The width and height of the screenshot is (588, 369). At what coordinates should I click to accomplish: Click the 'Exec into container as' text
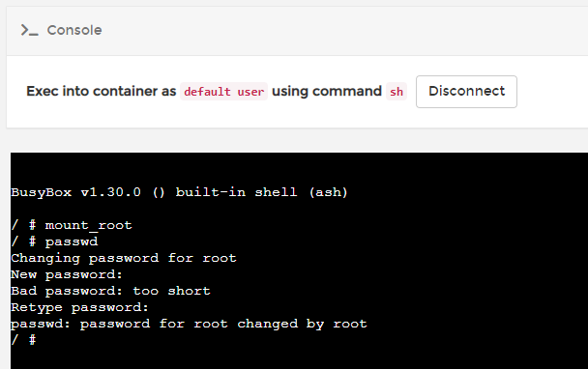pyautogui.click(x=102, y=92)
